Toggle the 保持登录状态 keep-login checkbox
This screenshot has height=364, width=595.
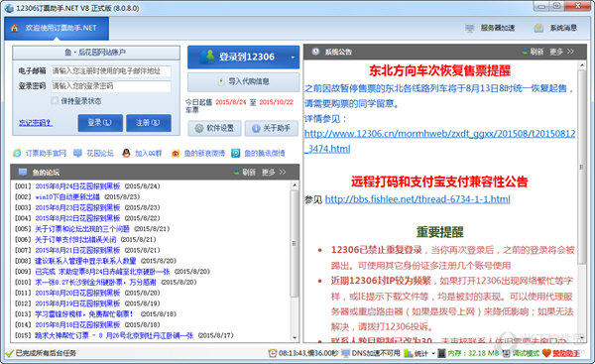tap(55, 100)
